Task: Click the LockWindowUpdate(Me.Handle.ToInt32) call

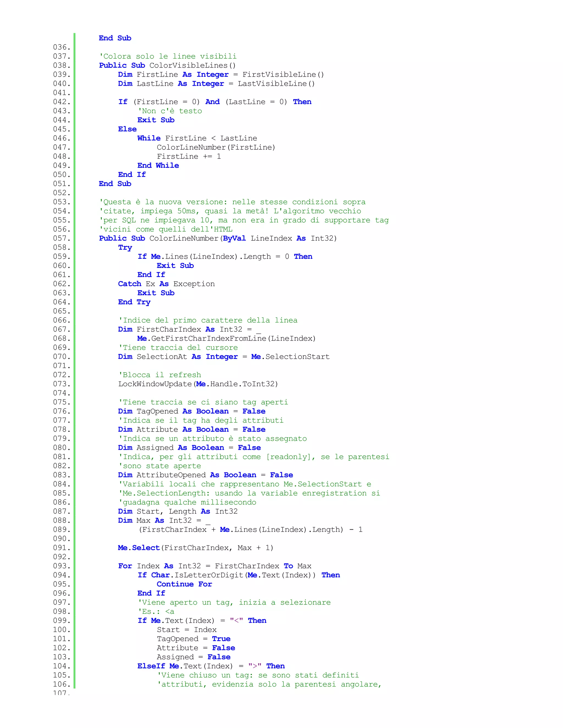Action: pyautogui.click(x=198, y=384)
